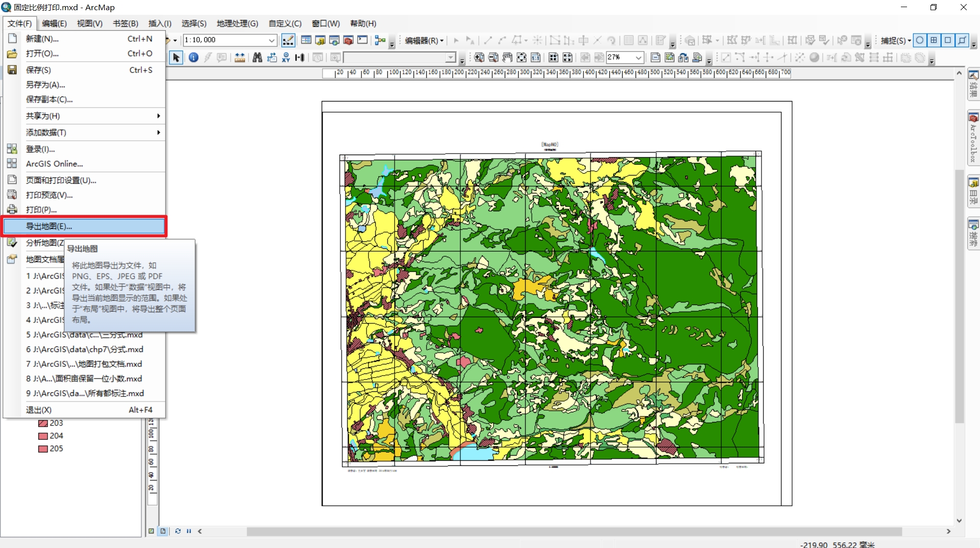Open Add Data dropdown arrow beside scale box
The height and width of the screenshot is (548, 980).
pos(175,40)
